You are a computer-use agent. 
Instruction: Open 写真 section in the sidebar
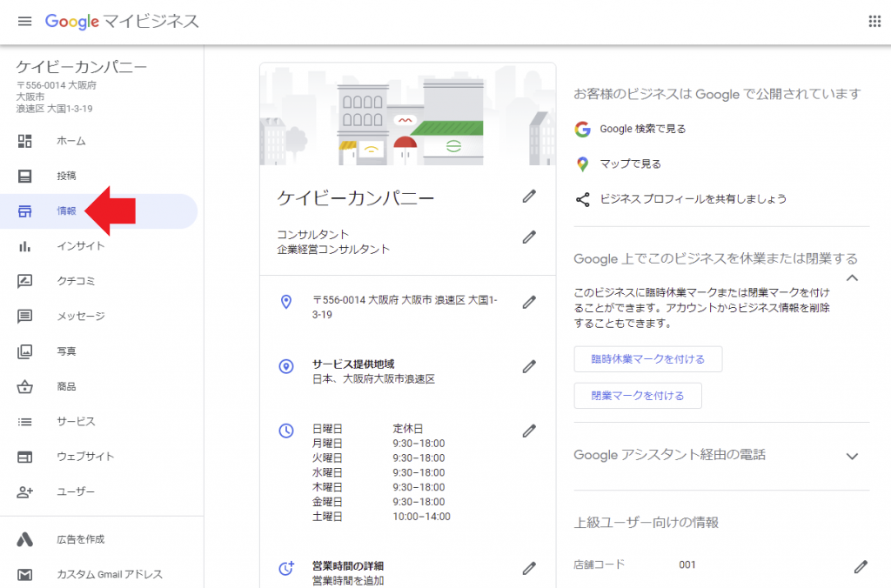click(x=67, y=351)
